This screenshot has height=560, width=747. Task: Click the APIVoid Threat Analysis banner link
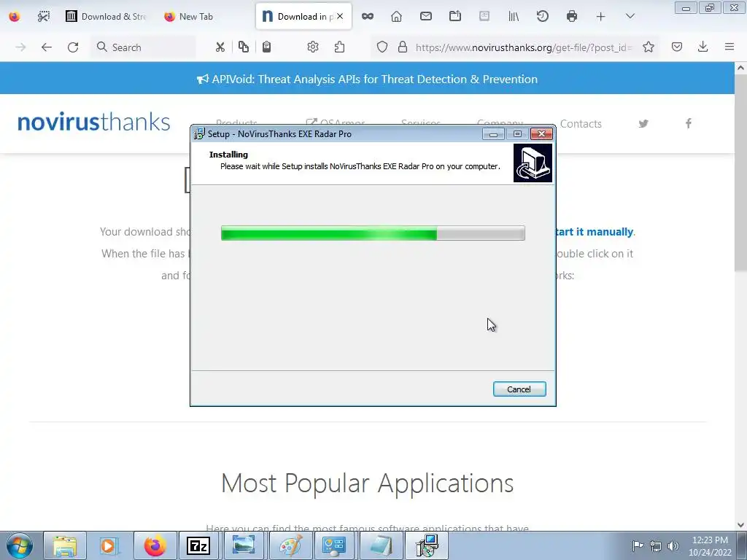pos(368,79)
